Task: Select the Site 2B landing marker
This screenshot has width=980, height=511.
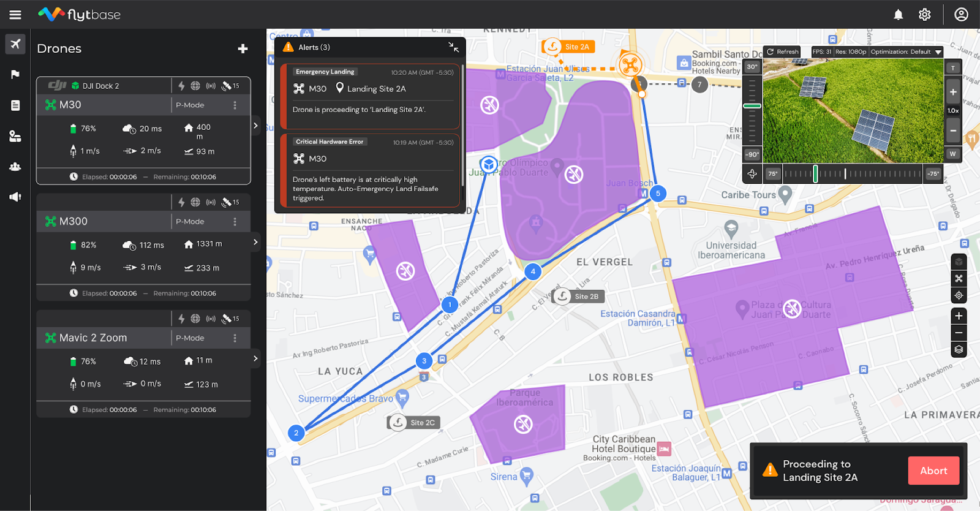Action: pos(578,297)
